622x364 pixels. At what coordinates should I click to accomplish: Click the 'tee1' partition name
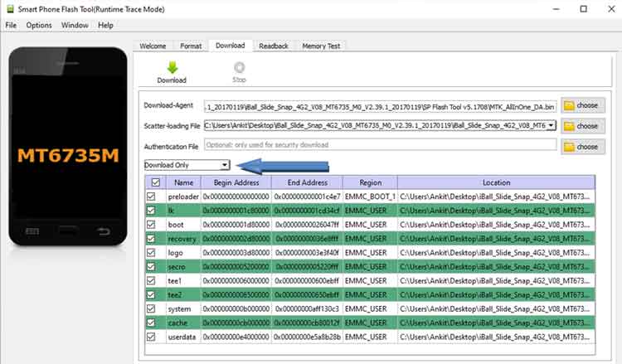pyautogui.click(x=174, y=281)
